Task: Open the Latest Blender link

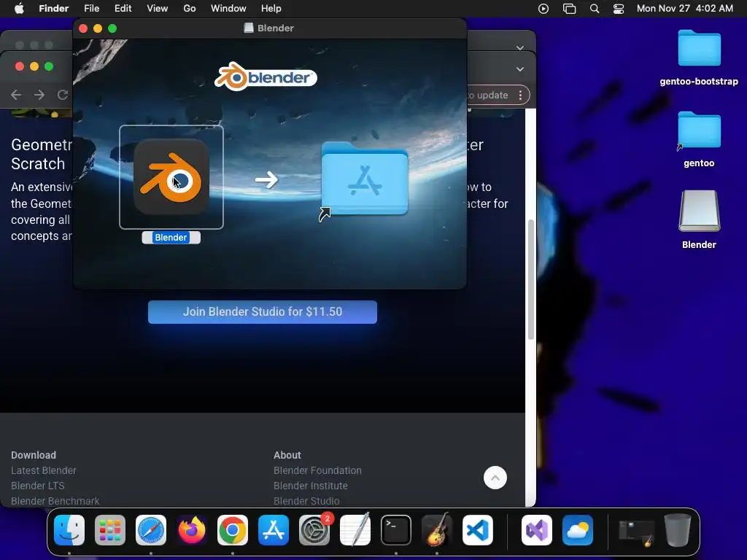Action: 43,470
